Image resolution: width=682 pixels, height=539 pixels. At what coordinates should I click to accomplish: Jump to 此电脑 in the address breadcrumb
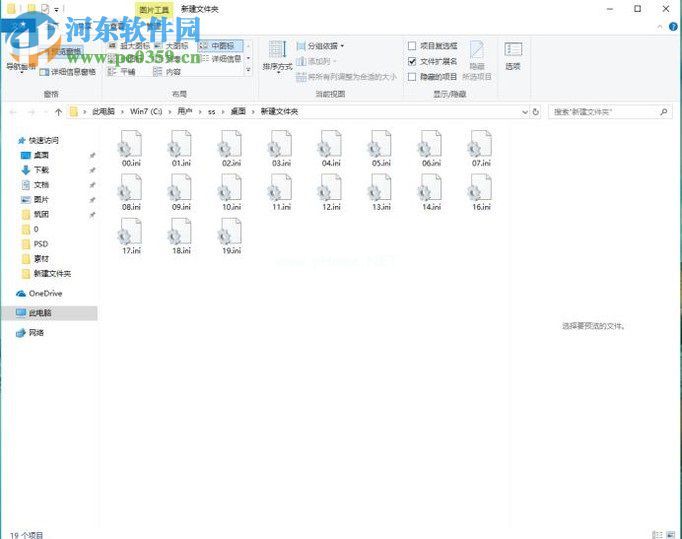click(x=104, y=112)
